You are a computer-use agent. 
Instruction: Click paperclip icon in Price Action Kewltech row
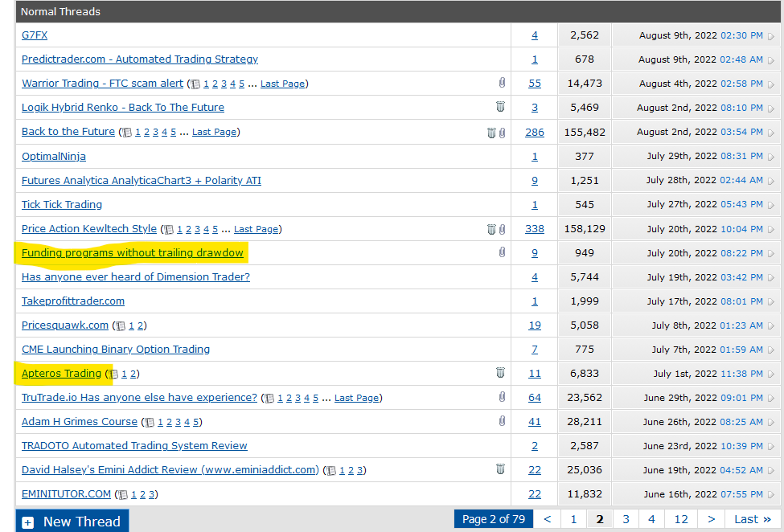coord(502,229)
